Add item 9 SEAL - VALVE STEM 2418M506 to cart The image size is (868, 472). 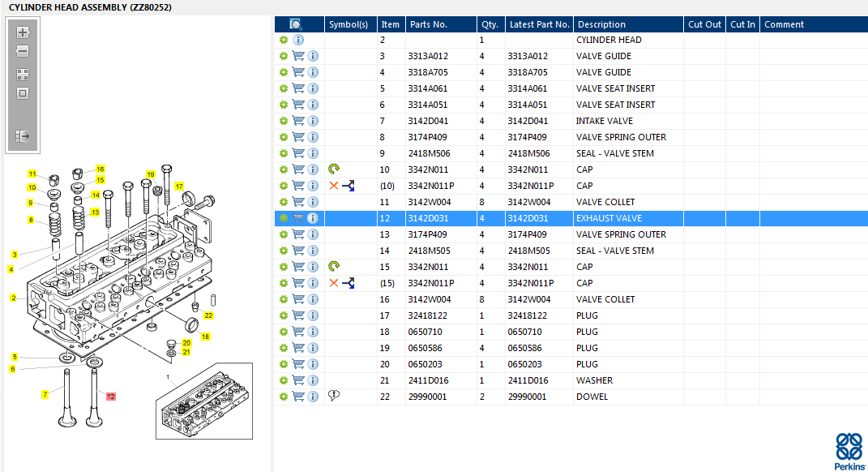298,153
